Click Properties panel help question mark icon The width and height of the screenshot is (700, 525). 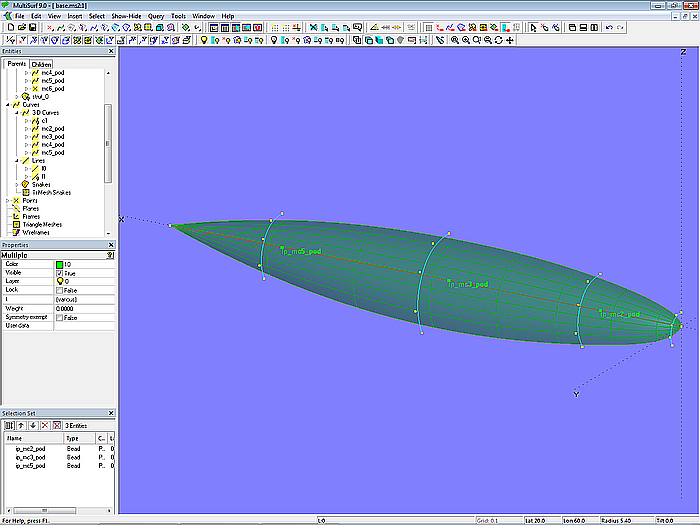tap(110, 255)
